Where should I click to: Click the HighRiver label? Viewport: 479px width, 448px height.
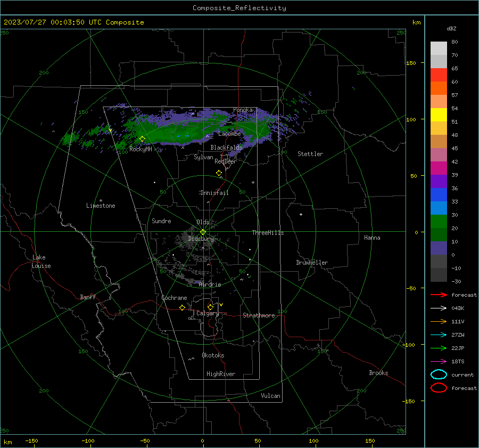point(221,374)
